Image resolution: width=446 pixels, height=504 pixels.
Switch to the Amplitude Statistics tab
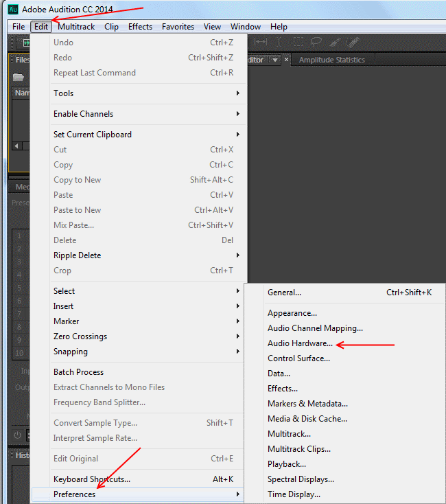pos(331,60)
